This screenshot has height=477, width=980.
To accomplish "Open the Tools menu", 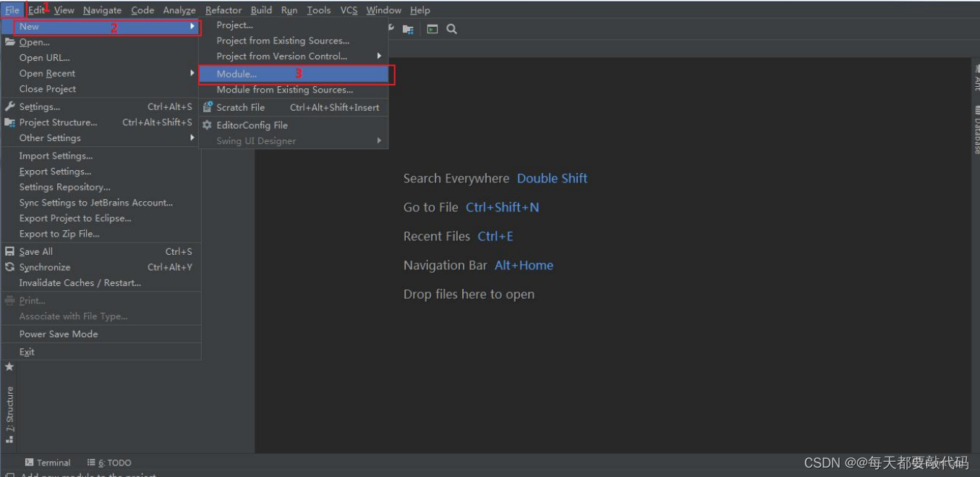I will [318, 10].
